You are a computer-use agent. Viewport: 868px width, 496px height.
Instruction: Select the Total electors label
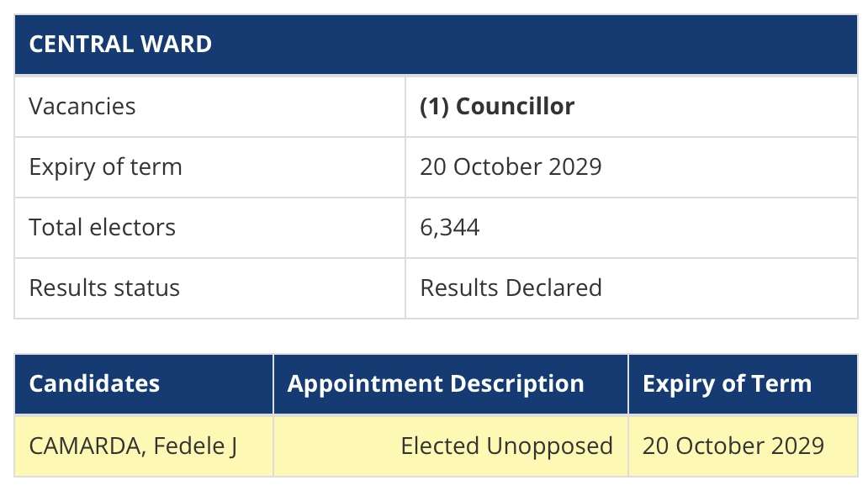click(x=102, y=227)
